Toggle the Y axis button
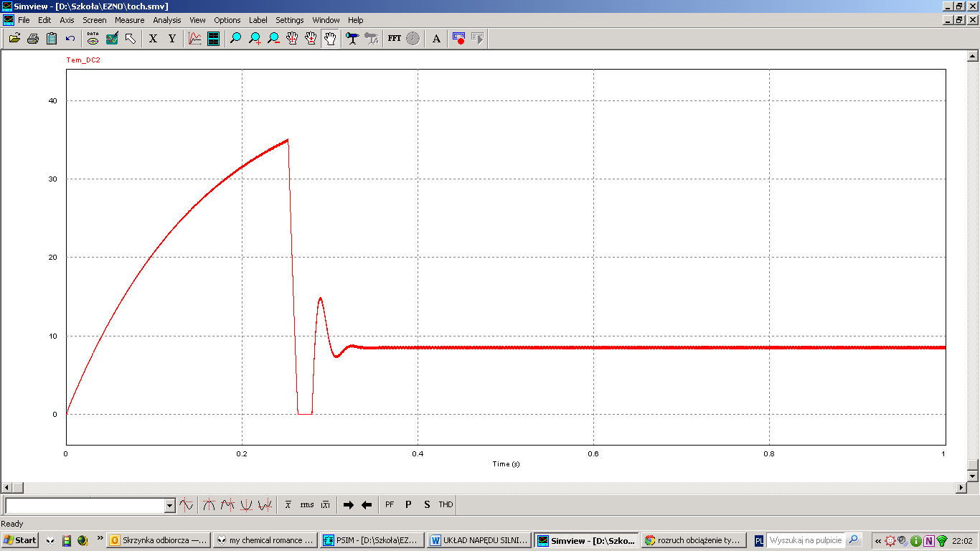980x551 pixels. pyautogui.click(x=172, y=39)
